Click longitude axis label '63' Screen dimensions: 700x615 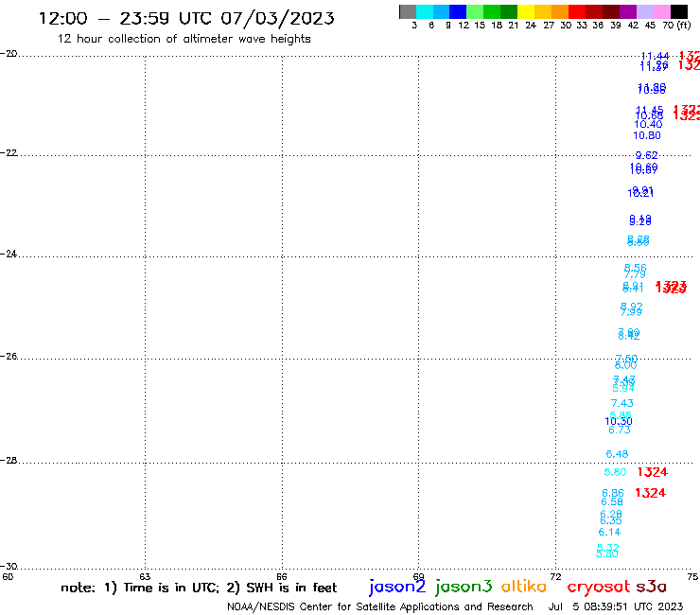(x=145, y=576)
